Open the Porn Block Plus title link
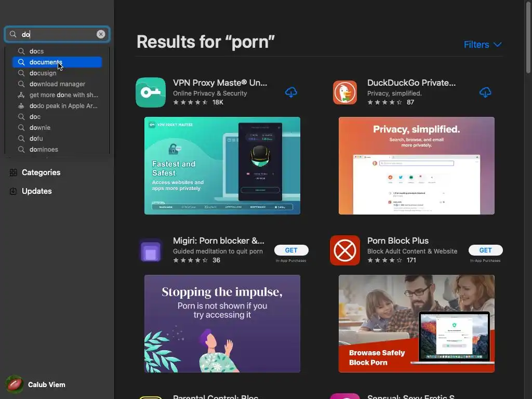The image size is (532, 399). point(397,241)
